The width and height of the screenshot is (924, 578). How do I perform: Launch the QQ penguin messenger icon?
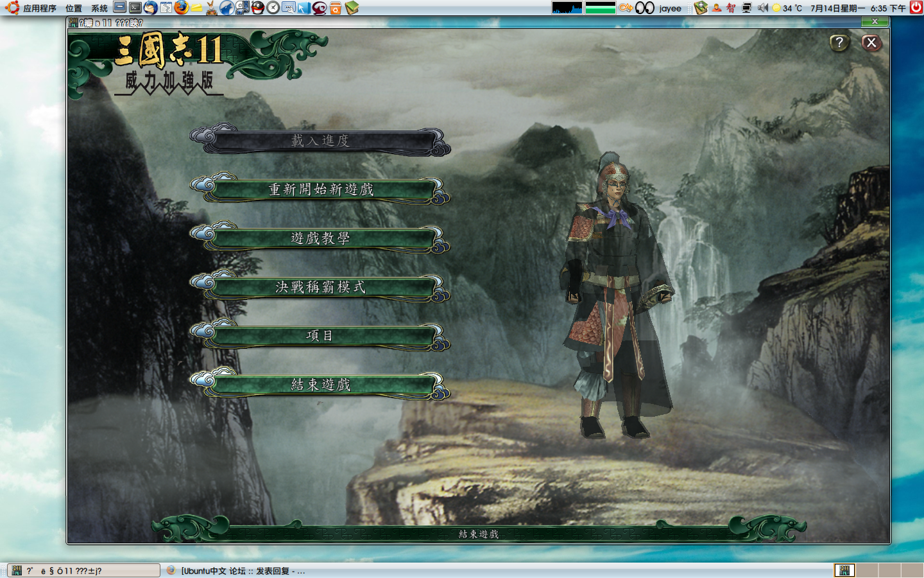257,8
